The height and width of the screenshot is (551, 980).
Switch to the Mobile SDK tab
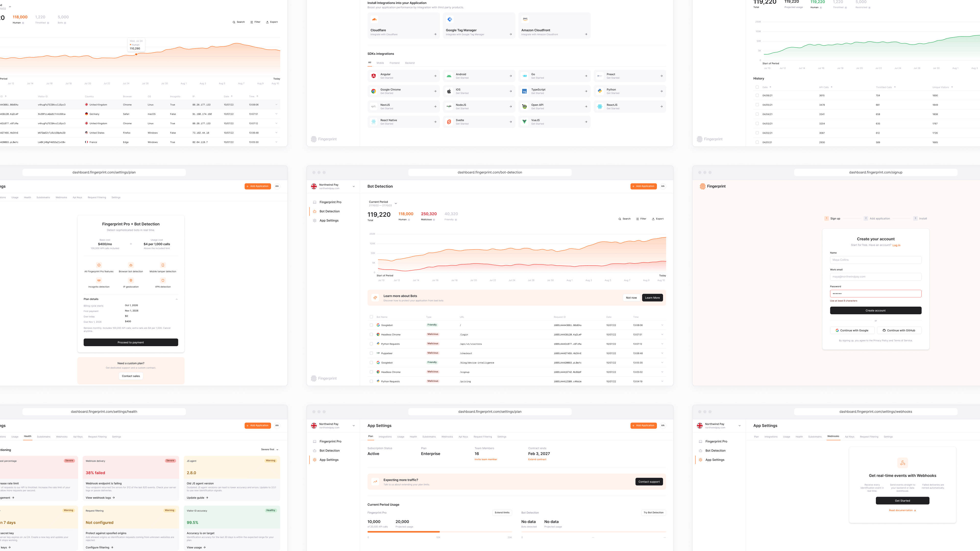(x=380, y=63)
